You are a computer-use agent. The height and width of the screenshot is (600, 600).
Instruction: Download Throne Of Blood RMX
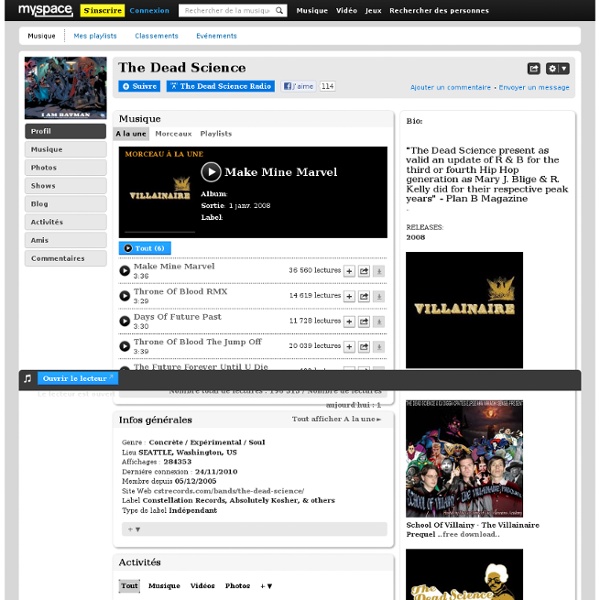(x=379, y=296)
